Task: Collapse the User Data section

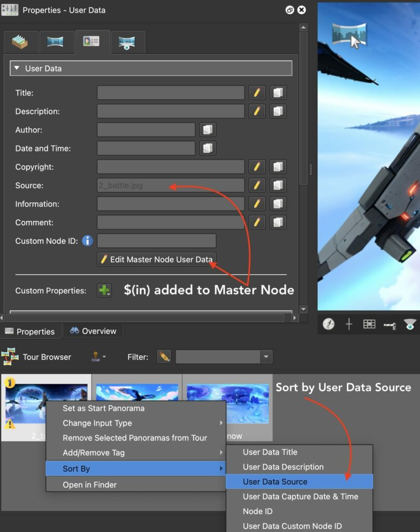Action: click(16, 68)
